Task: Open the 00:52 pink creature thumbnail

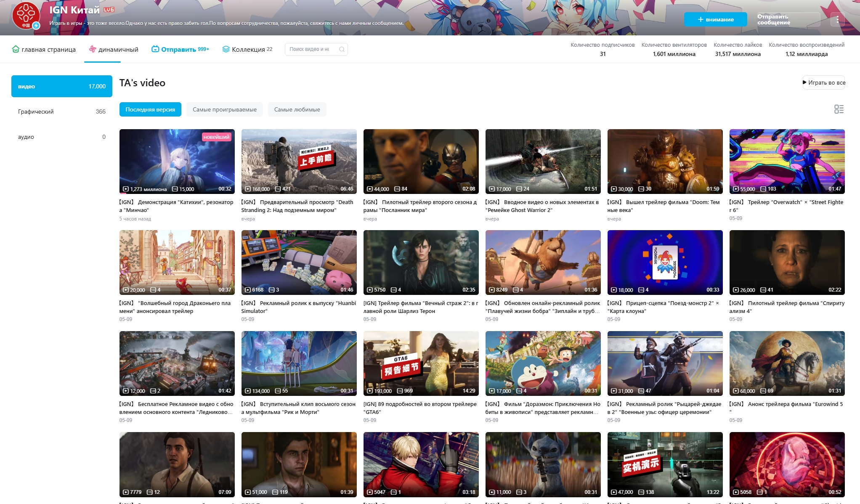Action: point(787,464)
